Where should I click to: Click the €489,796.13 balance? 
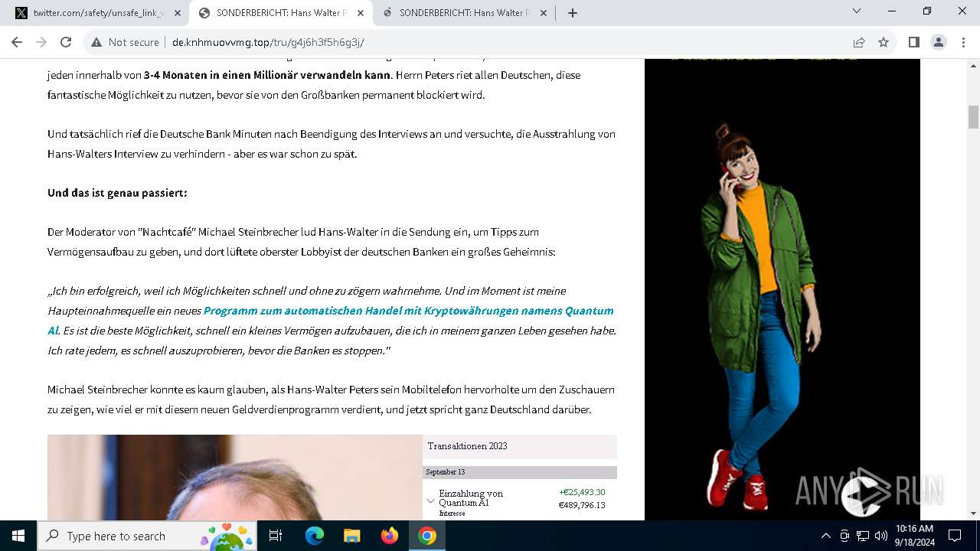coord(582,505)
